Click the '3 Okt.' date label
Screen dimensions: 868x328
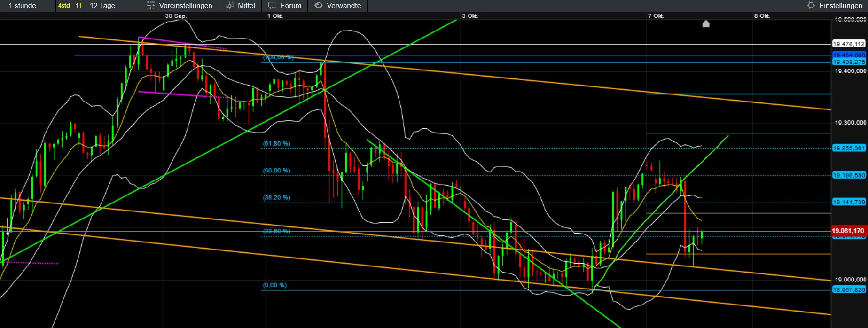point(469,16)
